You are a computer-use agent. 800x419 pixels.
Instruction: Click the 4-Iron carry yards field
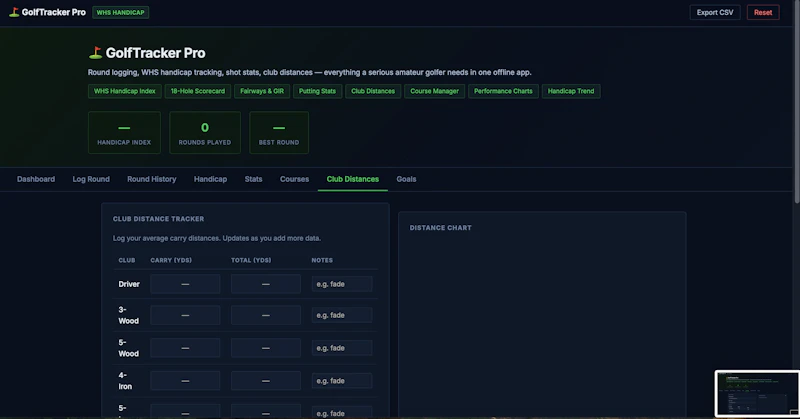tap(185, 381)
